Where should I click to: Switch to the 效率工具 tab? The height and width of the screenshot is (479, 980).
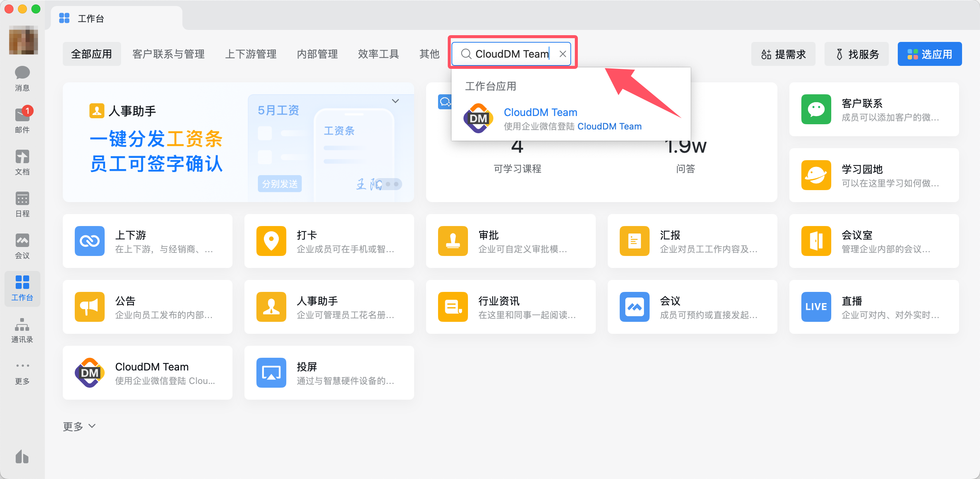pos(378,54)
